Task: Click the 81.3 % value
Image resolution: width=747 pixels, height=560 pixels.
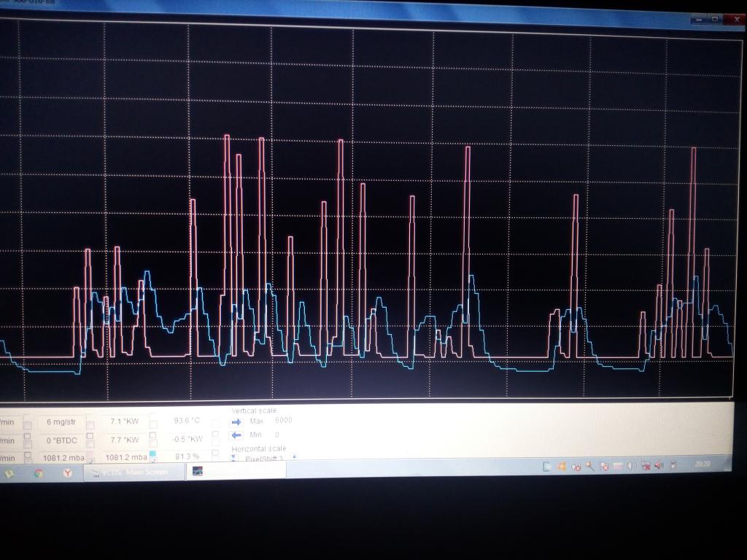Action: point(187,456)
